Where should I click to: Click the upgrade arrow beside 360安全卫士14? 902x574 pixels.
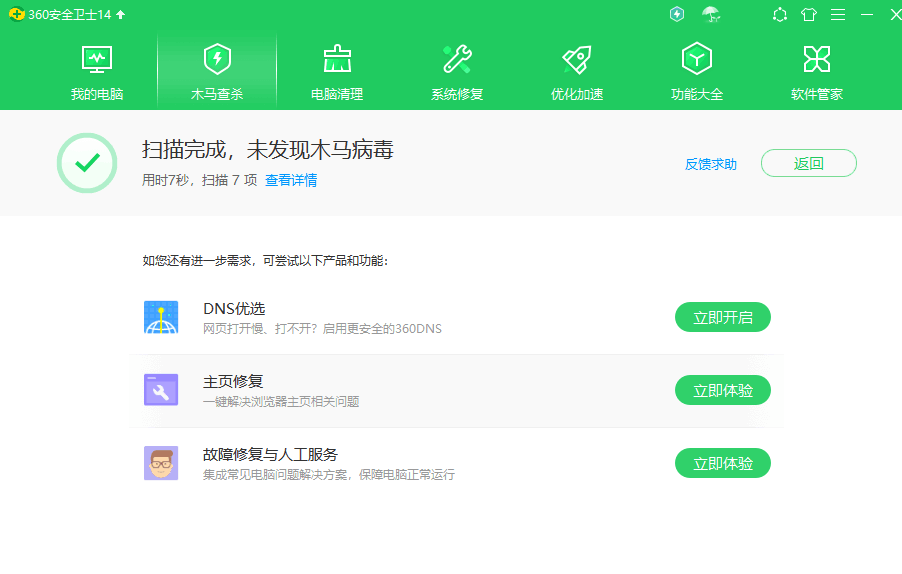[x=121, y=14]
